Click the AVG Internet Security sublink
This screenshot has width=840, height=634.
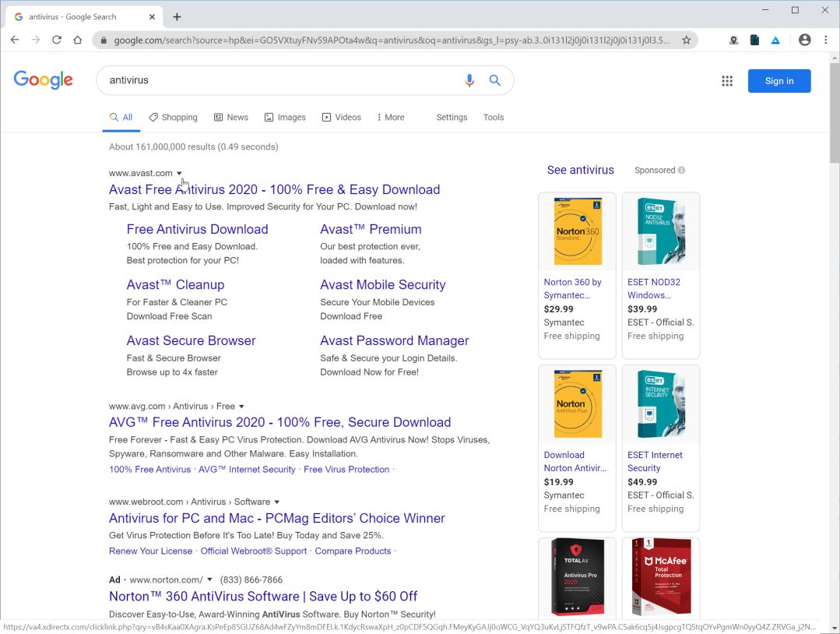pyautogui.click(x=247, y=470)
